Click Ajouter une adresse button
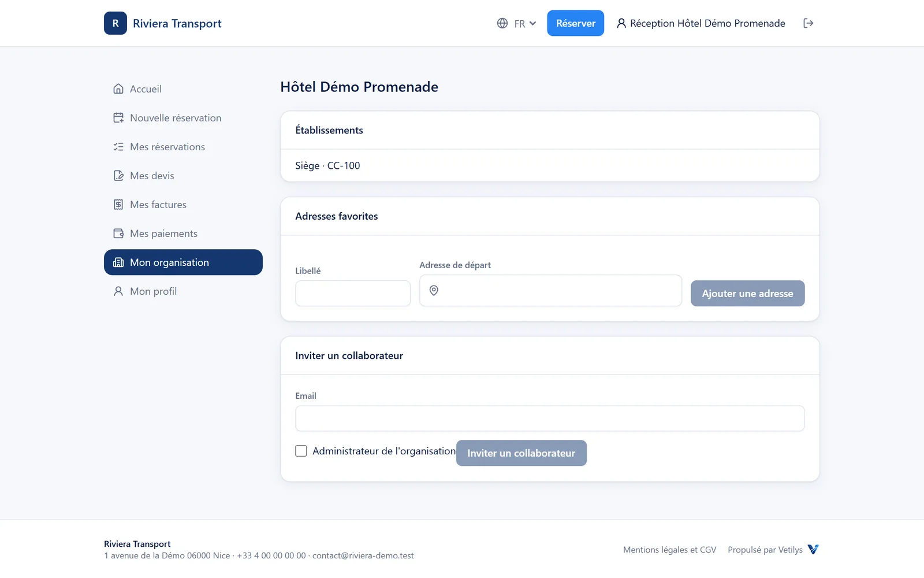 (x=747, y=294)
